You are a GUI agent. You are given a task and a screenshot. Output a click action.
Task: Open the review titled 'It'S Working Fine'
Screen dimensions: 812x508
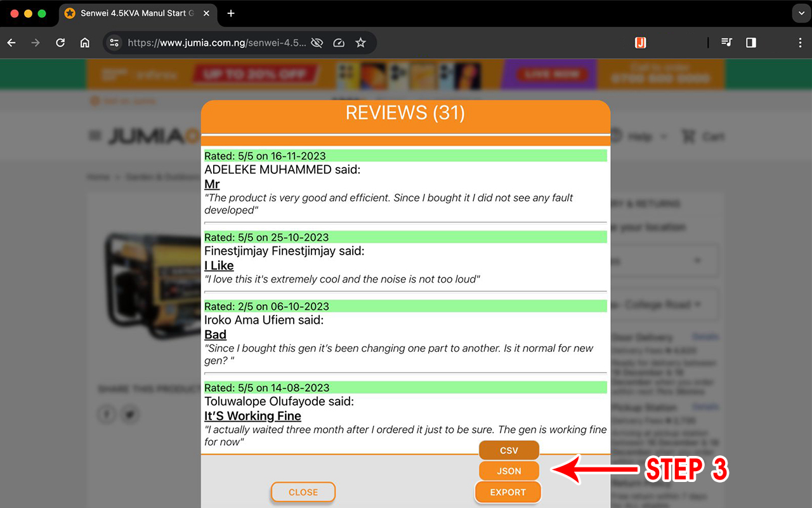pyautogui.click(x=252, y=416)
